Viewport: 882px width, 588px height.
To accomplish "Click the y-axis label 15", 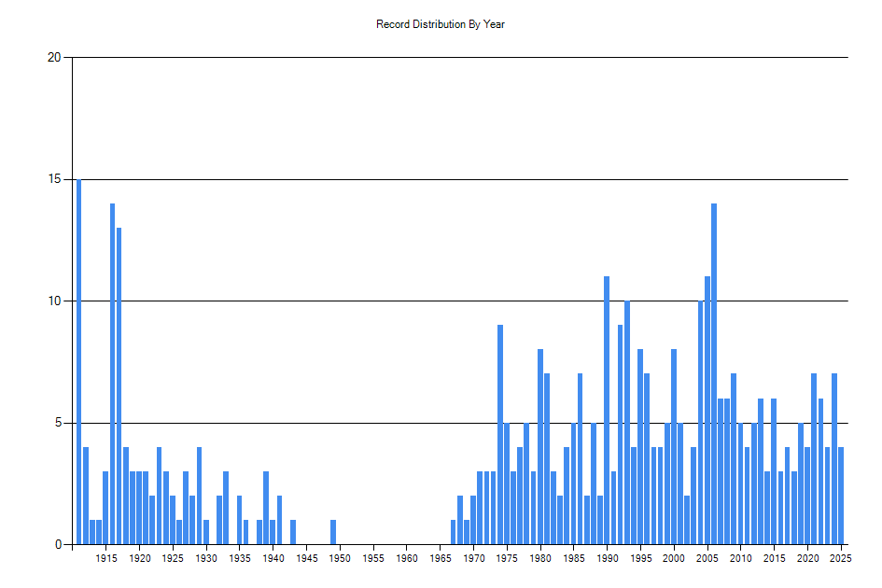I will [x=54, y=179].
